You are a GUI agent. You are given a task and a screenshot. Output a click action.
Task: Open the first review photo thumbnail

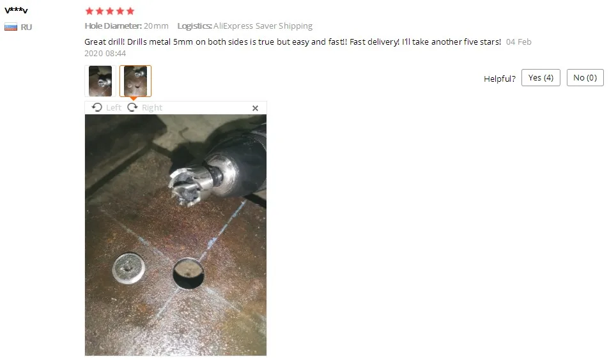[x=100, y=81]
